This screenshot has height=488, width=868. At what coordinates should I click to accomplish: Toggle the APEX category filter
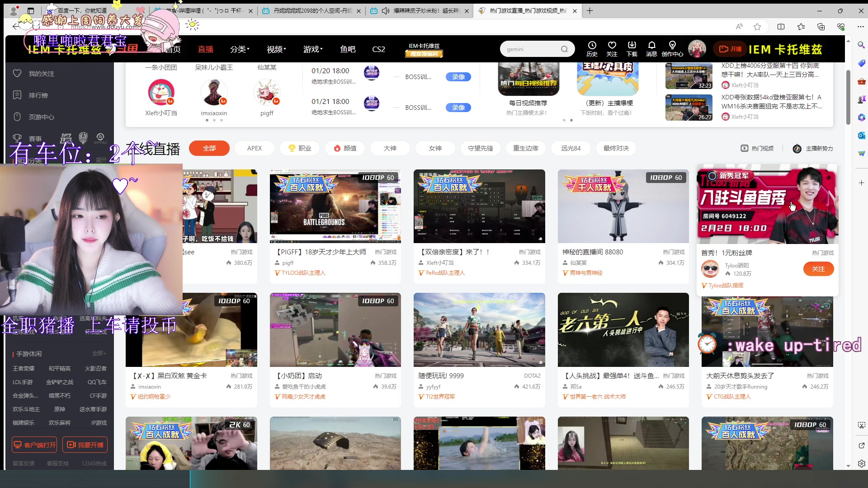pyautogui.click(x=255, y=148)
